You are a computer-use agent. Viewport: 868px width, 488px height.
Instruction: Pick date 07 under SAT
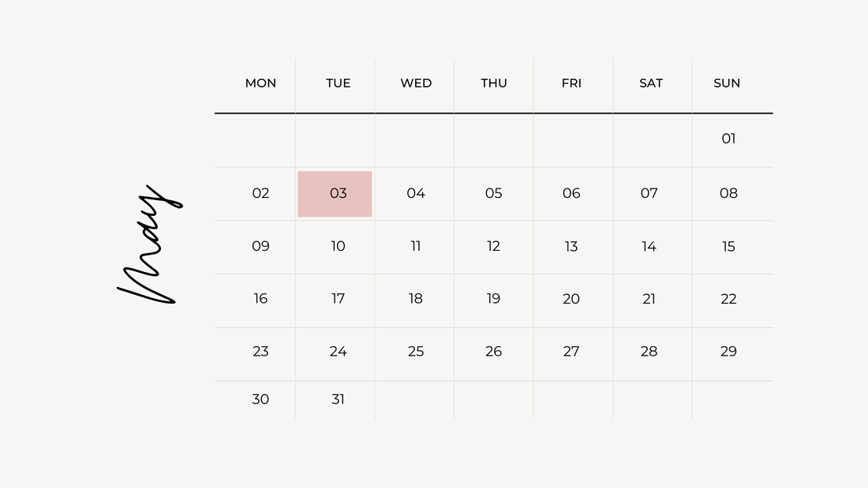pos(649,193)
